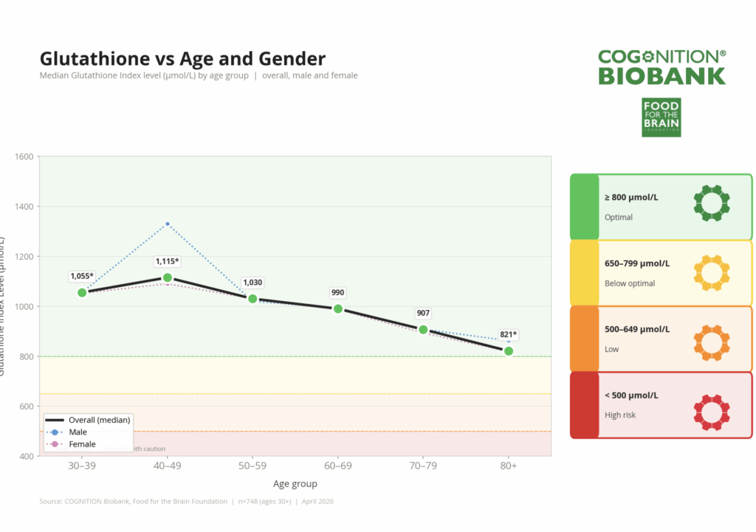The height and width of the screenshot is (532, 756).
Task: Select the Male legend marker
Action: [x=55, y=432]
